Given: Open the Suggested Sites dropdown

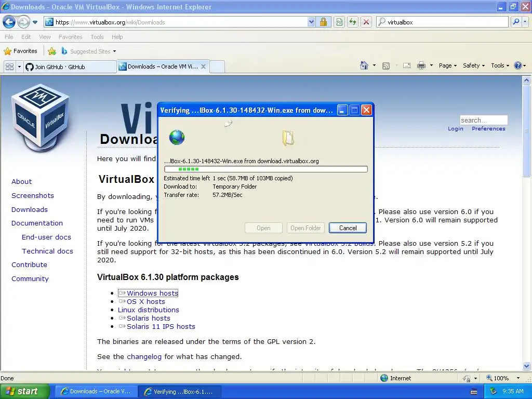Looking at the screenshot, I should (89, 51).
